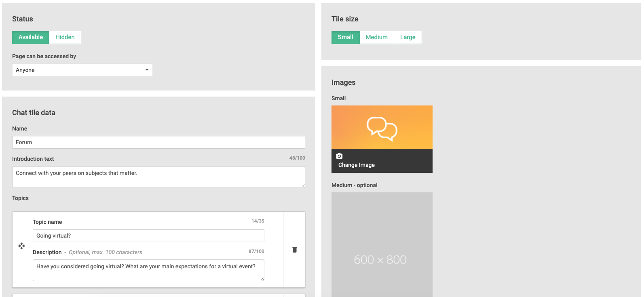This screenshot has width=644, height=297.
Task: Click the Tile size heading
Action: coord(345,19)
